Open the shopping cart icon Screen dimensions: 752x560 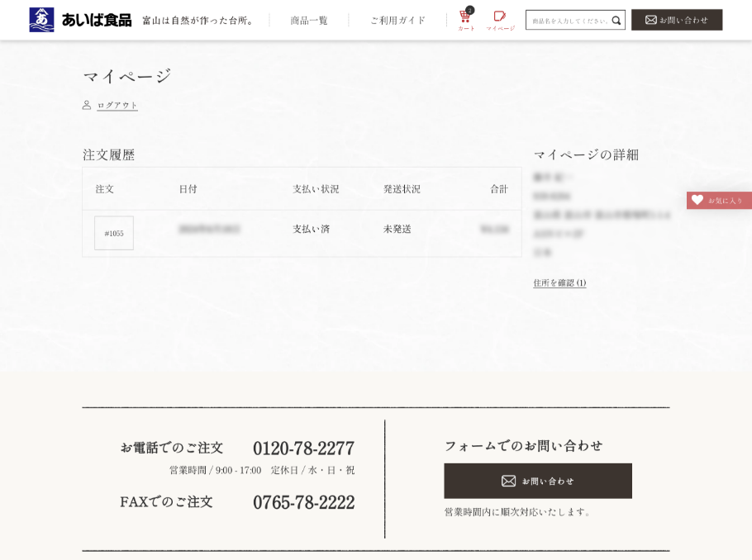(x=465, y=17)
